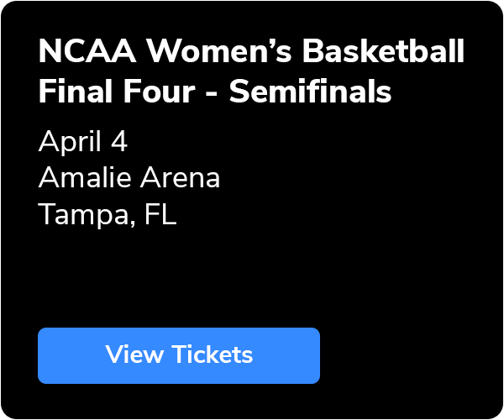The image size is (504, 420).
Task: Click the View Tickets button
Action: 179,355
